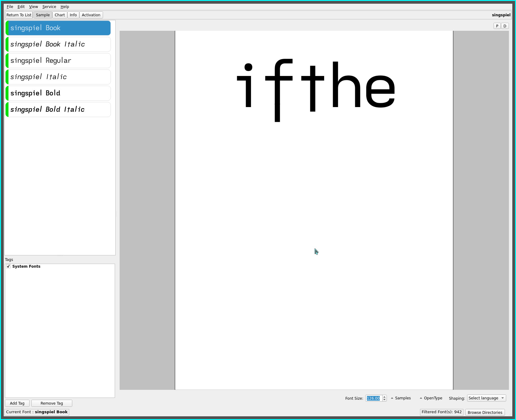The width and height of the screenshot is (516, 420).
Task: Switch to the Chart tab
Action: coord(60,15)
